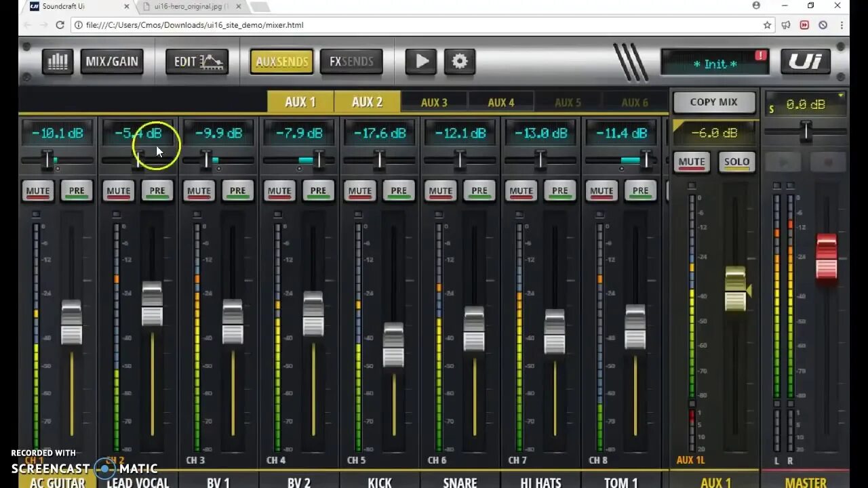
Task: Toggle PRE on BV 1 channel
Action: 238,191
